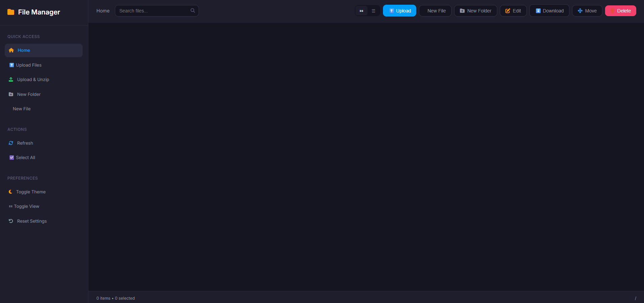Focus the Search files input field
The width and height of the screenshot is (644, 303).
[153, 11]
